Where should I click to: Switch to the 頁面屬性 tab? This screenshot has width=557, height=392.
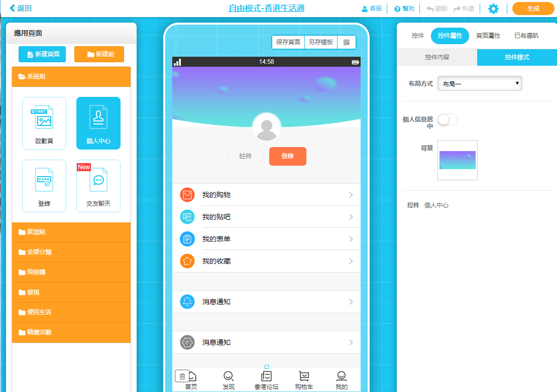(488, 36)
